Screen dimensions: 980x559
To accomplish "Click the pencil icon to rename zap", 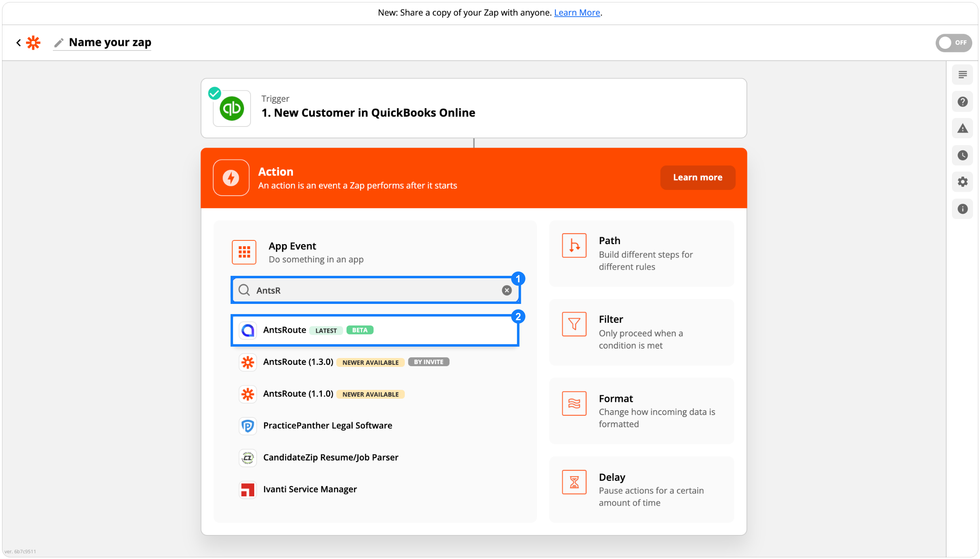I will [x=59, y=43].
